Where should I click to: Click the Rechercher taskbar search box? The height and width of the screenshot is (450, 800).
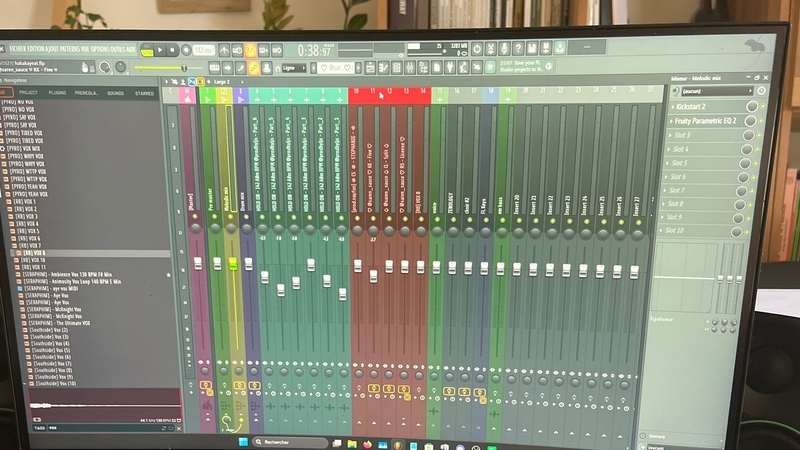pyautogui.click(x=290, y=442)
